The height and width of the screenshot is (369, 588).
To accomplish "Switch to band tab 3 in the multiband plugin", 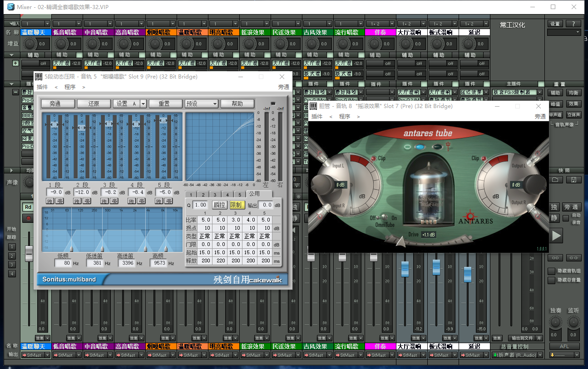I will (216, 195).
